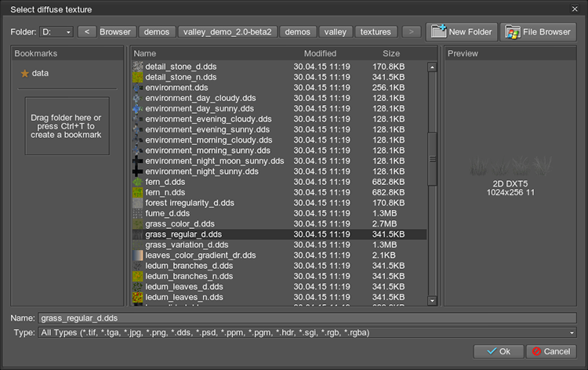Click the environment_night_sunny.dds thumbnail icon
Screen dimensions: 588x370
(138, 172)
